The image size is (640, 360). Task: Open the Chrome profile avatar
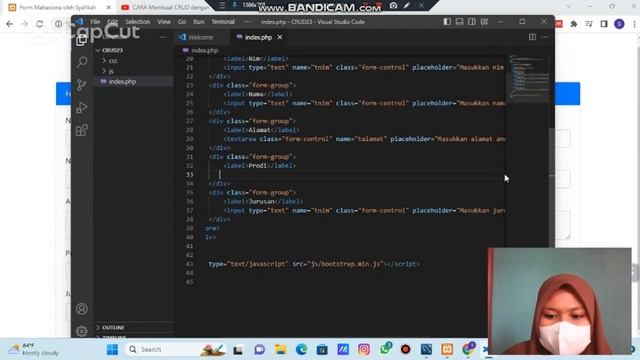pyautogui.click(x=619, y=24)
